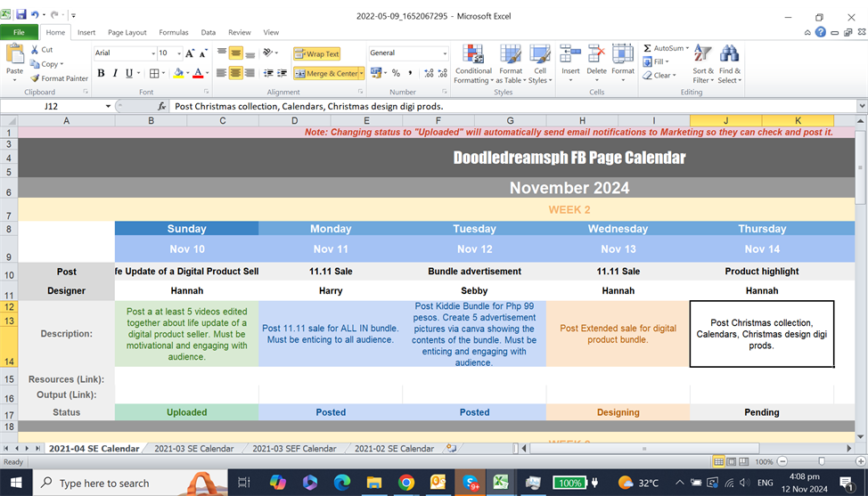Image resolution: width=868 pixels, height=496 pixels.
Task: Click the zoom in plus button
Action: [x=860, y=461]
